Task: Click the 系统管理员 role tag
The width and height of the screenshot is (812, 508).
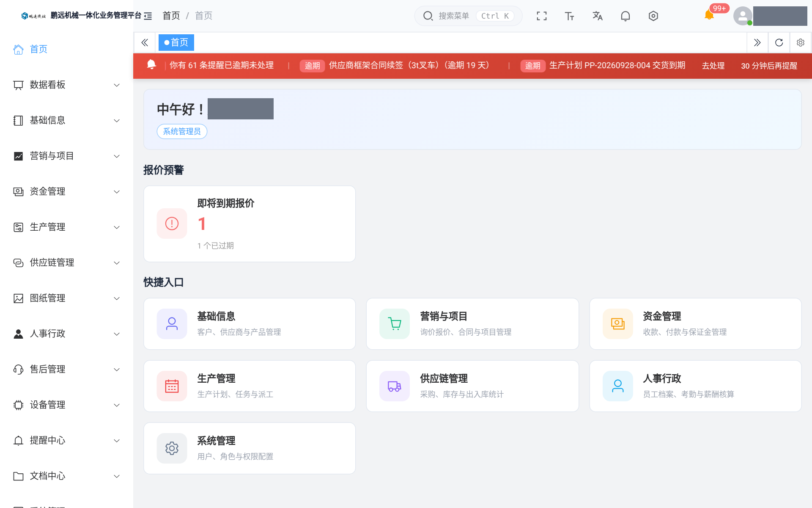Action: pyautogui.click(x=182, y=131)
